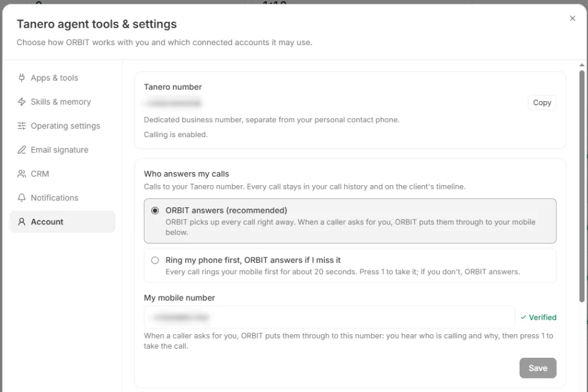The image size is (588, 392).
Task: Click the 'Who answers my calls' heading
Action: click(x=186, y=174)
